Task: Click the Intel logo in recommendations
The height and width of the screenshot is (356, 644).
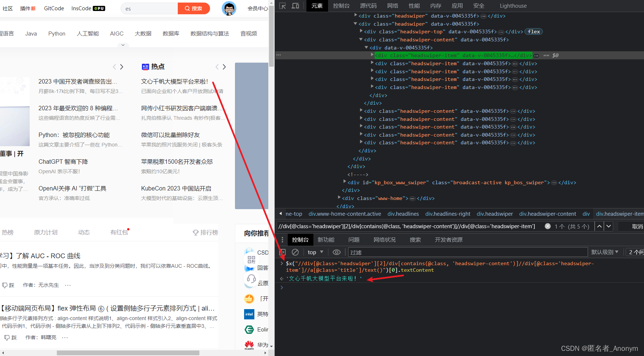Action: (x=249, y=314)
